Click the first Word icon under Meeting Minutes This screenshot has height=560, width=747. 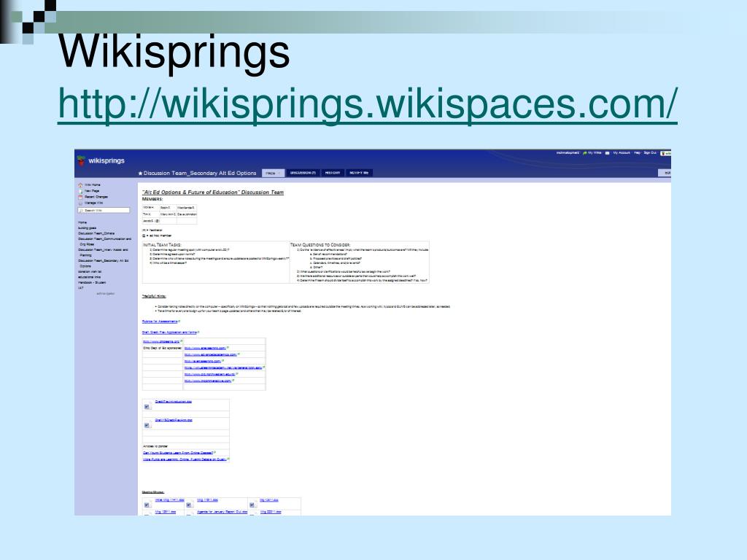pos(147,505)
